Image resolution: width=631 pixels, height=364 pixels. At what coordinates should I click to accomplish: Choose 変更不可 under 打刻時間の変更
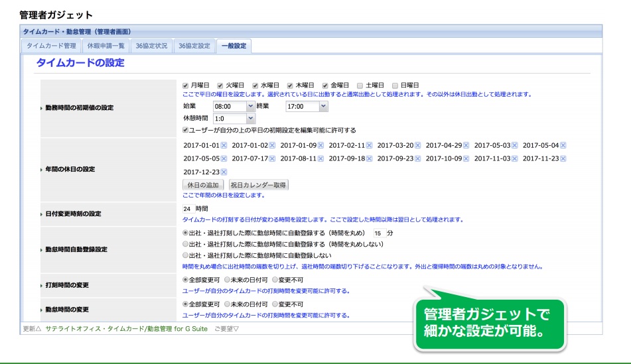pyautogui.click(x=275, y=280)
